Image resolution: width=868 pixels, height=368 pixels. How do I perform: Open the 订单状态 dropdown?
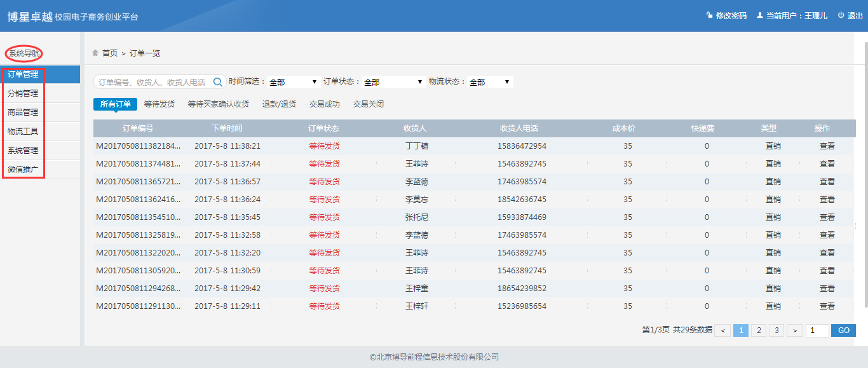[x=392, y=82]
